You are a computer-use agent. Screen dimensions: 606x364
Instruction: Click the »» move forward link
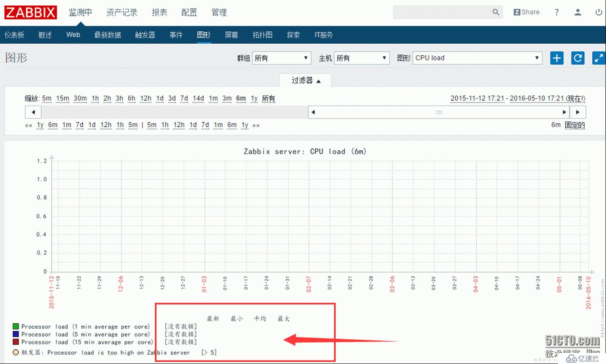[x=256, y=125]
